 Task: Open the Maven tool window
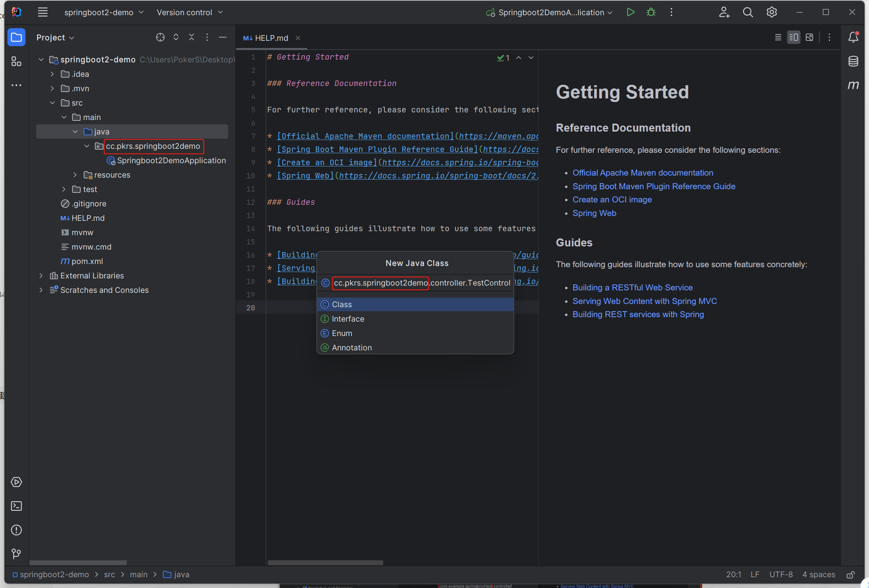853,85
